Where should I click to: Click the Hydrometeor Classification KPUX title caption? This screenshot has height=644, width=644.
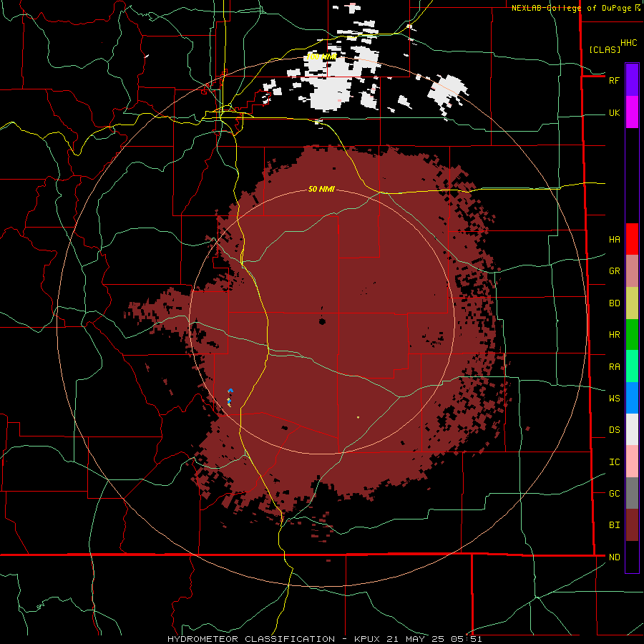[324, 639]
